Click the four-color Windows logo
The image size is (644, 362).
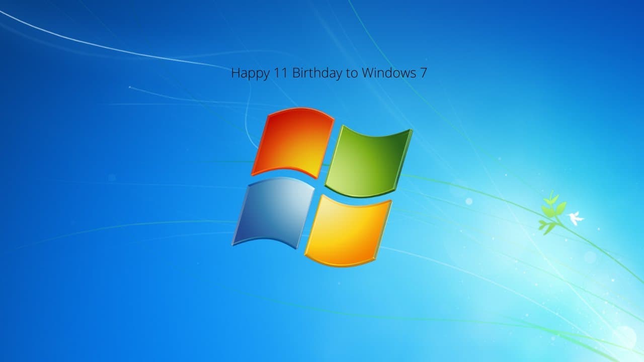322,187
